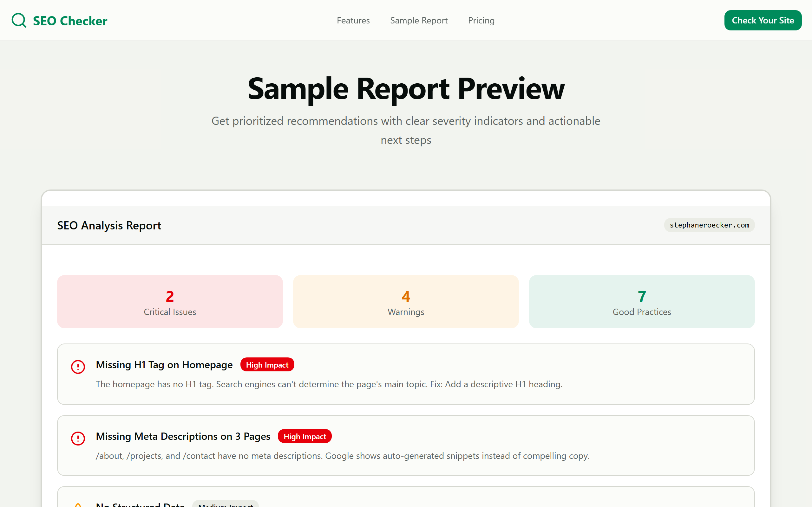Click the SEO Analysis Report heading
812x507 pixels.
click(x=109, y=225)
